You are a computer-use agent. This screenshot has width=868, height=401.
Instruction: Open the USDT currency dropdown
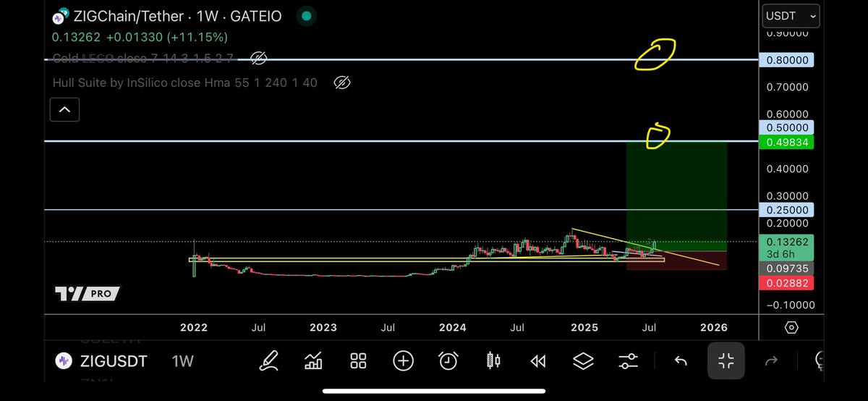791,15
